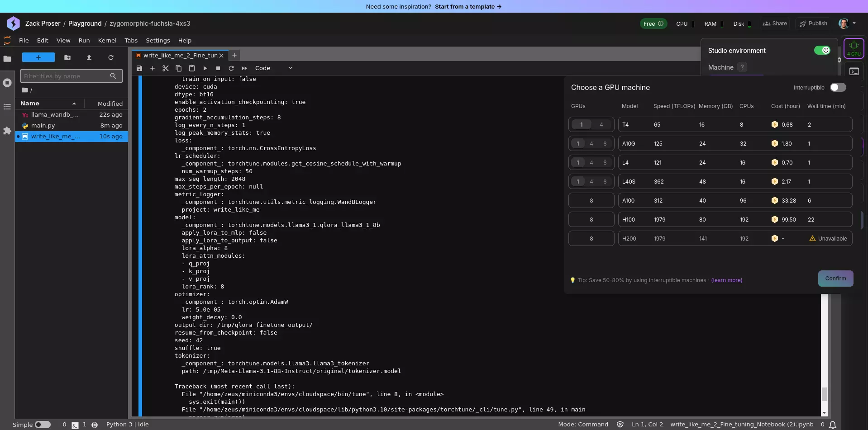
Task: Cut selected cells with the scissors icon
Action: coord(165,68)
